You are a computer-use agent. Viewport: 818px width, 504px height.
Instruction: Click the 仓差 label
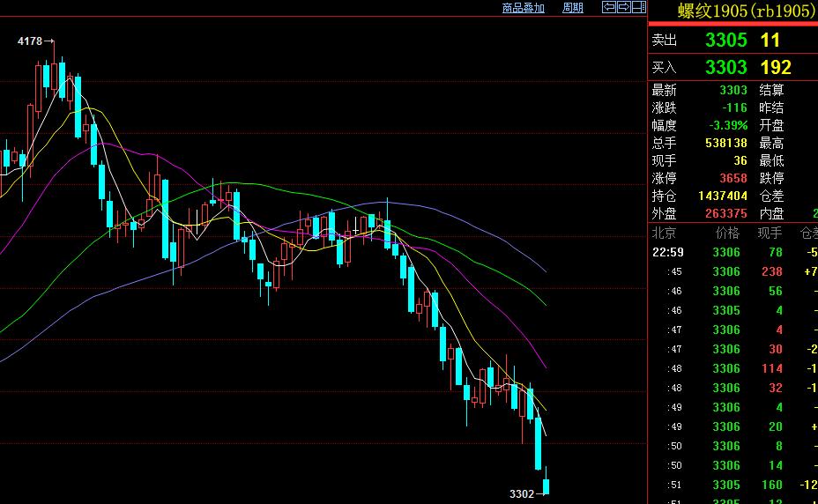coord(771,196)
